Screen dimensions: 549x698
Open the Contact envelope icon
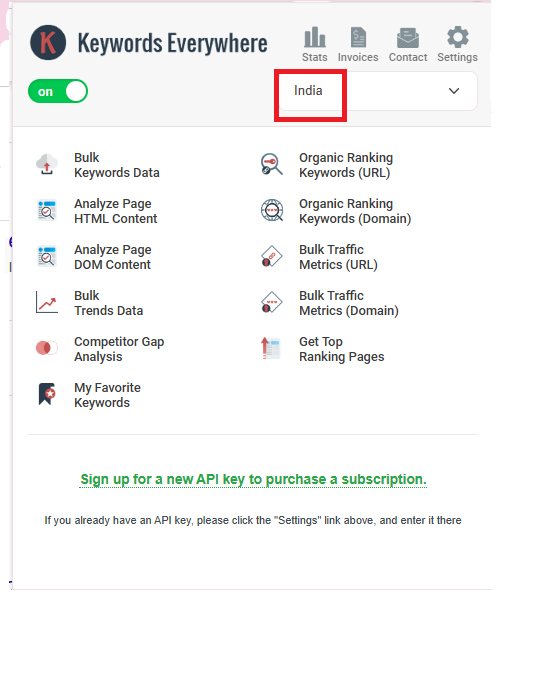click(408, 38)
